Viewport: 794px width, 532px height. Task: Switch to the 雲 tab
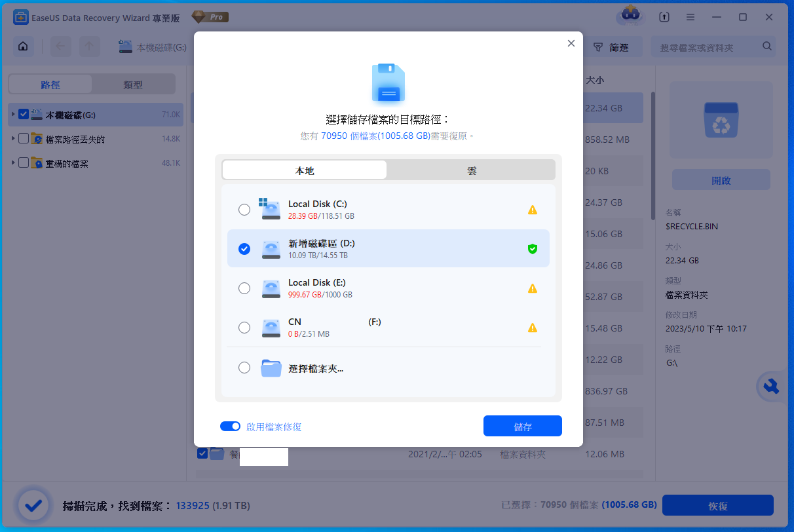(x=473, y=169)
